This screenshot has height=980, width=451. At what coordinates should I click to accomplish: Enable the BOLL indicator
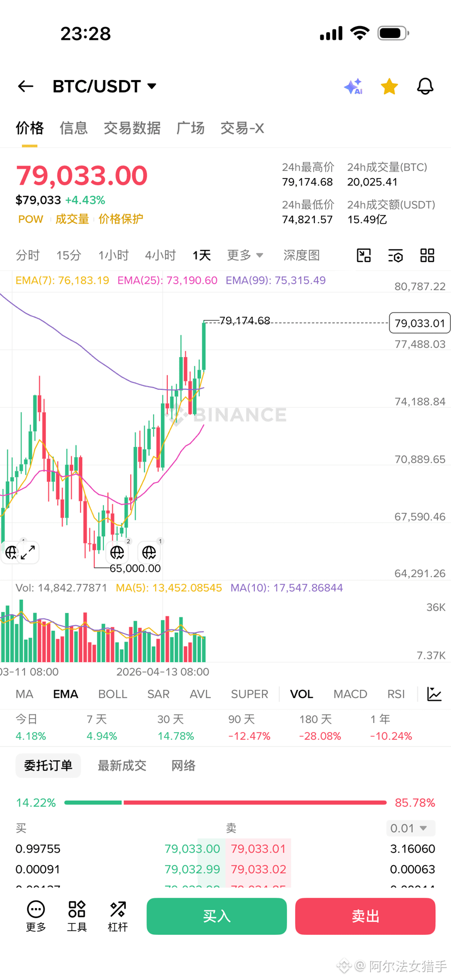(x=113, y=694)
